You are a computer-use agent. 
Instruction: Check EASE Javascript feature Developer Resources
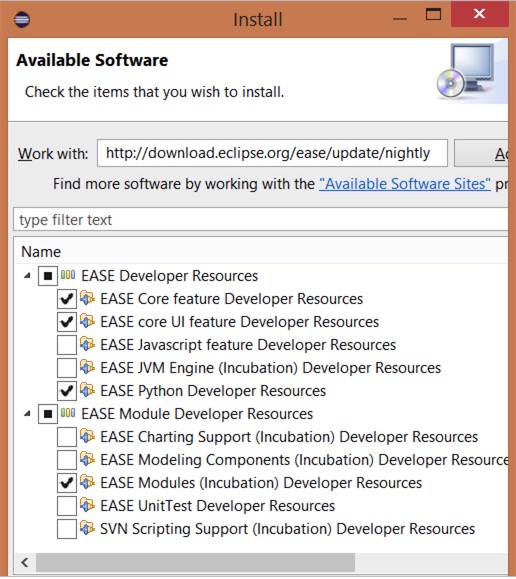(x=67, y=345)
